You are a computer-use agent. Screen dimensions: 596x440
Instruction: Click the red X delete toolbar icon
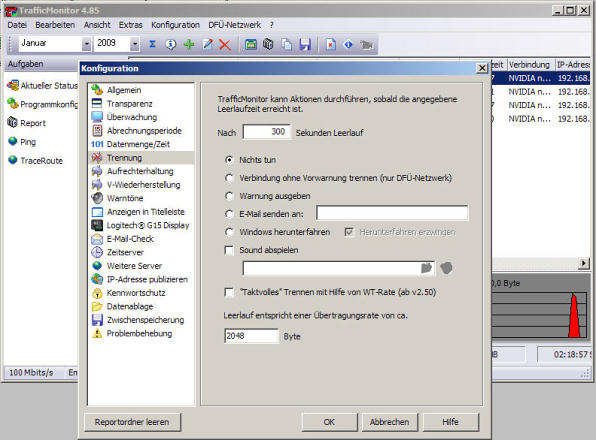pos(225,44)
